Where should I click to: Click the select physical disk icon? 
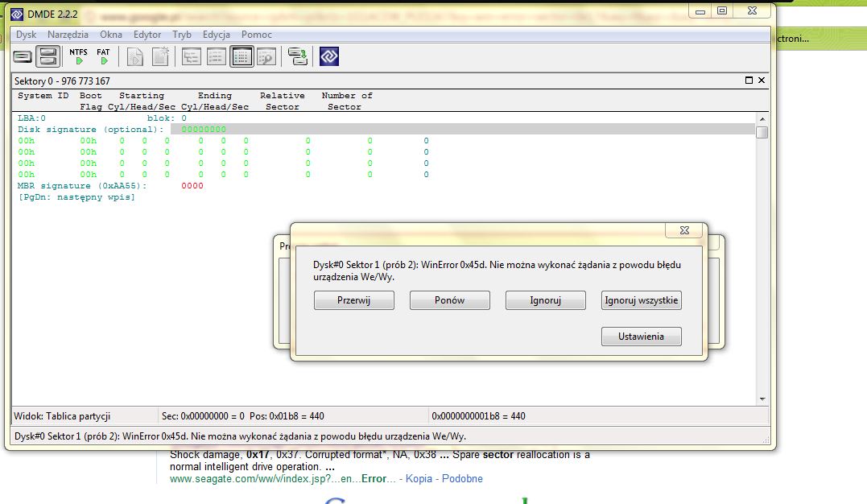pyautogui.click(x=23, y=56)
